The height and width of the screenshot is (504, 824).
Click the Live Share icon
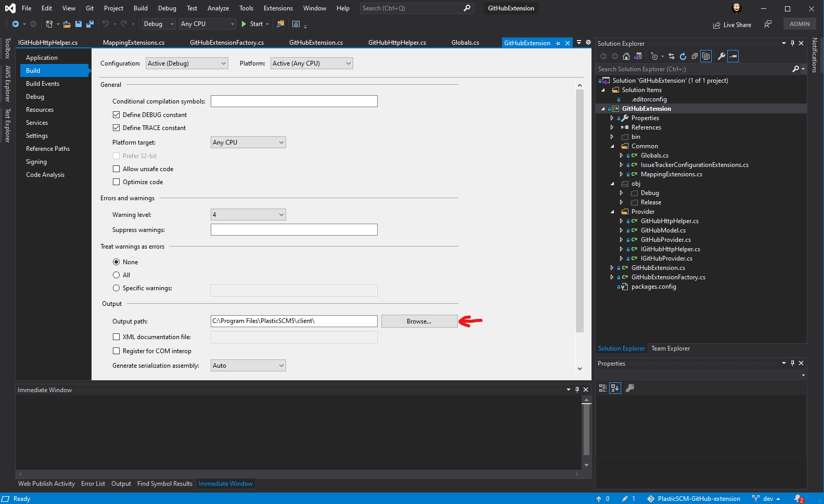pyautogui.click(x=717, y=25)
